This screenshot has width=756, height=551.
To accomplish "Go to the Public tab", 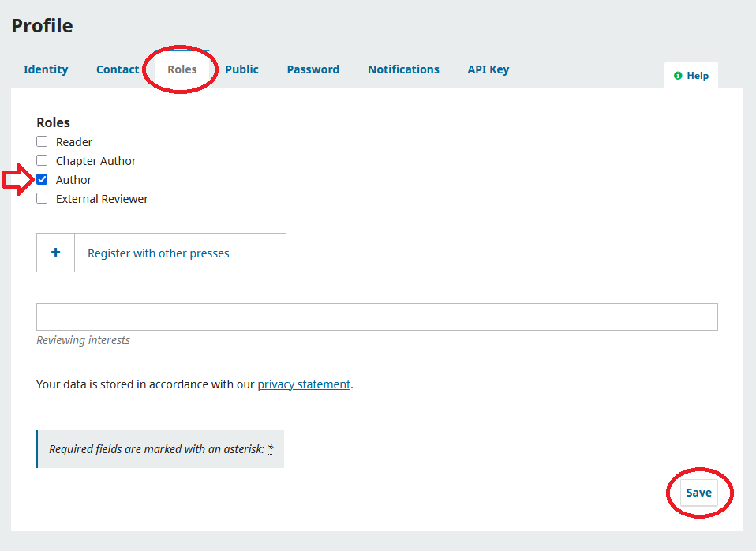I will tap(241, 69).
